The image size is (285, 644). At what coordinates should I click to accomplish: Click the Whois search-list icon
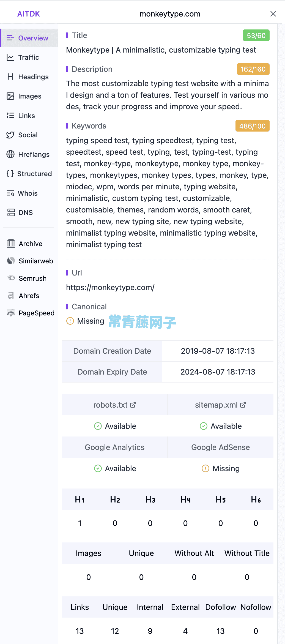[x=10, y=193]
